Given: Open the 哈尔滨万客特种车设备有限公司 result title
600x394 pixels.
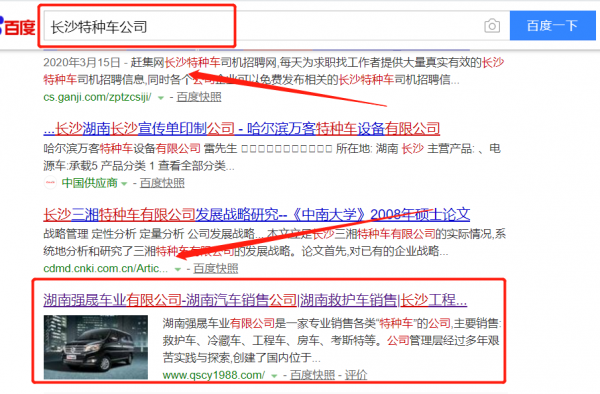Looking at the screenshot, I should pyautogui.click(x=241, y=129).
